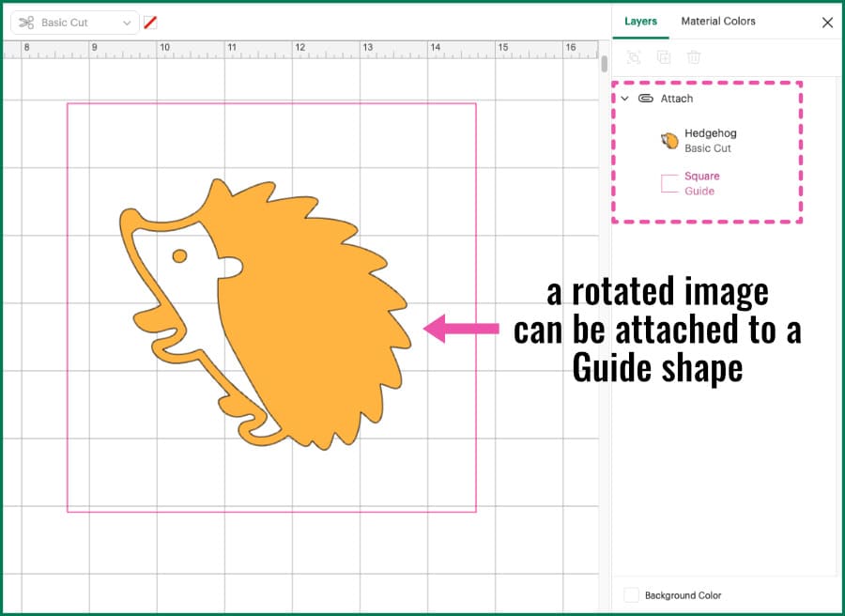Click the no-color swatch beside Basic Cut
845x616 pixels.
point(150,23)
